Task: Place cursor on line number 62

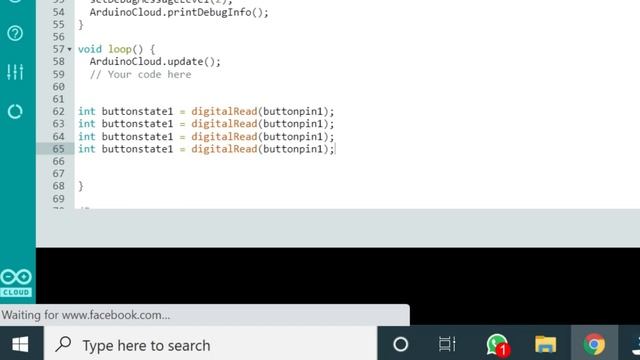Action: tap(58, 111)
